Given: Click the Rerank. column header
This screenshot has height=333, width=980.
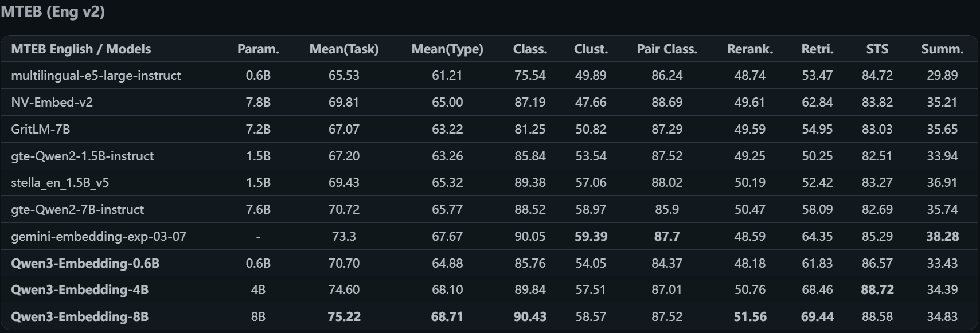Looking at the screenshot, I should tap(750, 49).
